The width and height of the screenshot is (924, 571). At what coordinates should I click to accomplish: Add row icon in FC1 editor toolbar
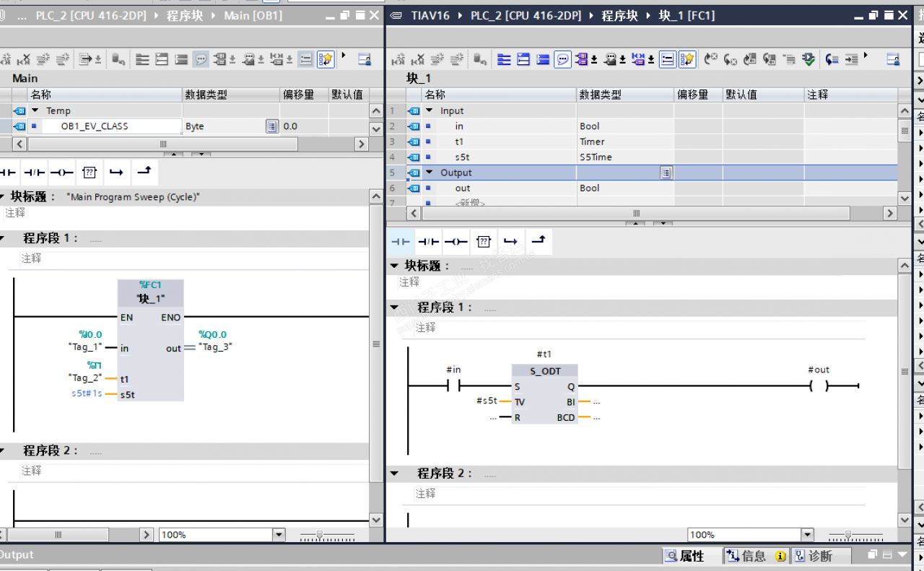click(x=457, y=59)
